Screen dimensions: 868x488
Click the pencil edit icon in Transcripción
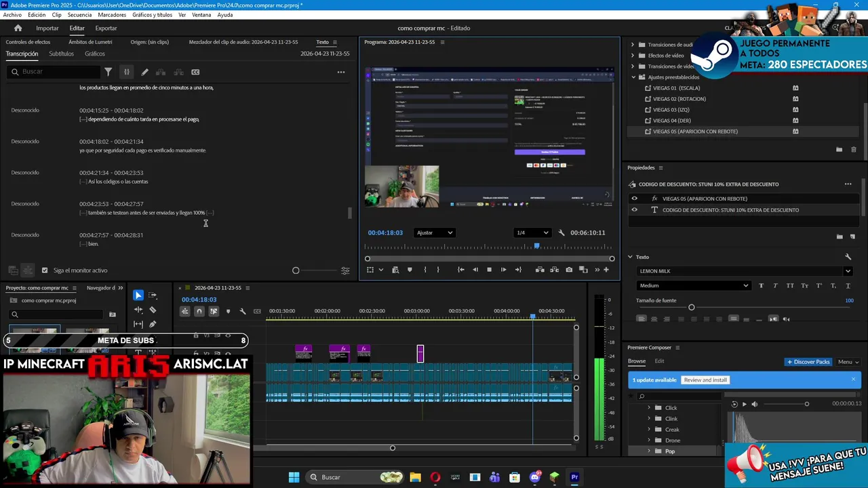tap(144, 72)
